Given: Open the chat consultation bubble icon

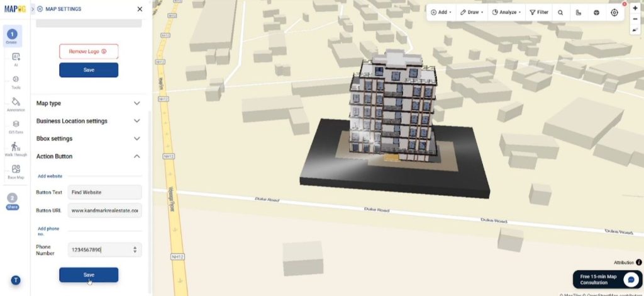Looking at the screenshot, I should [x=631, y=280].
